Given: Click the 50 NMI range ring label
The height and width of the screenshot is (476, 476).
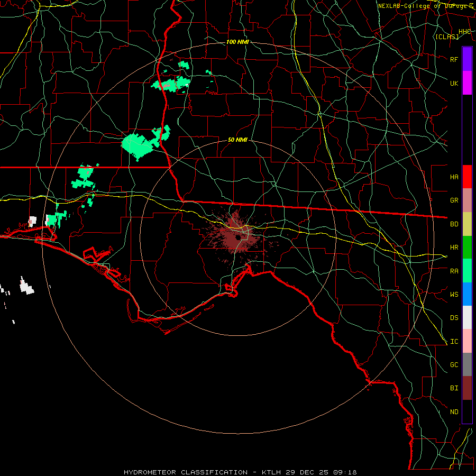Looking at the screenshot, I should click(237, 140).
